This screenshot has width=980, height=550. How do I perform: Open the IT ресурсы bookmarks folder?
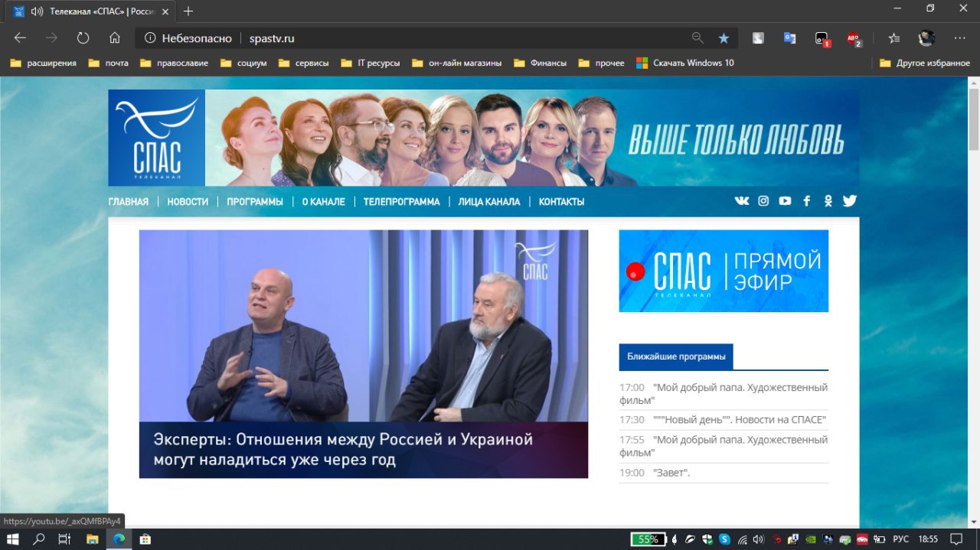coord(371,63)
